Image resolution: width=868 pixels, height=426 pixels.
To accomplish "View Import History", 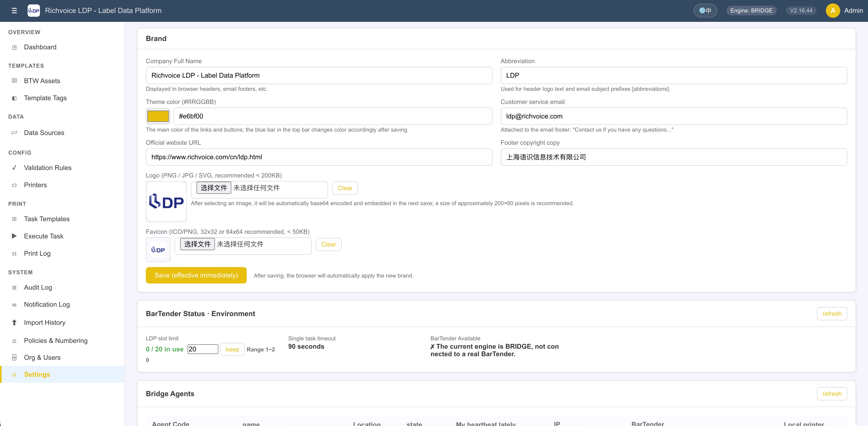I will 62,323.
